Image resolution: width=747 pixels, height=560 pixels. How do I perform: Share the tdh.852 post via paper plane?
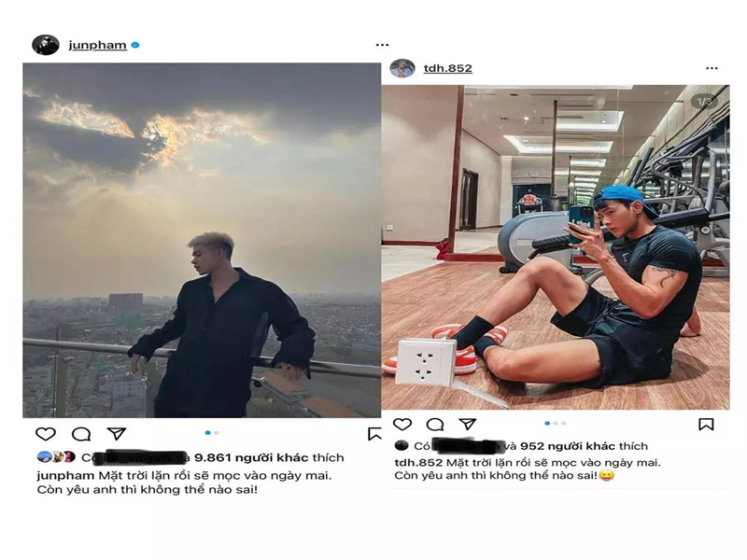(x=468, y=425)
